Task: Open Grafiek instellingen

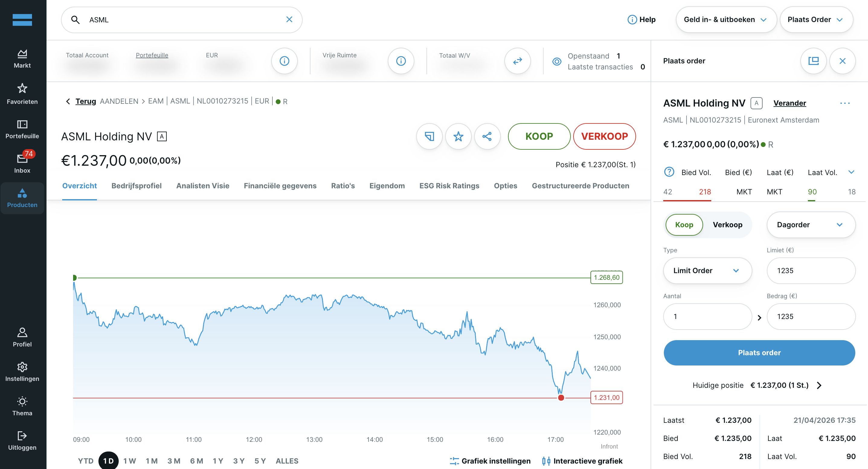Action: pyautogui.click(x=490, y=461)
